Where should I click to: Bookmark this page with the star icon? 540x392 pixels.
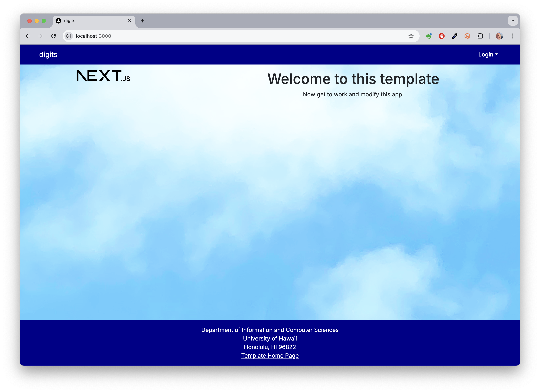tap(411, 36)
